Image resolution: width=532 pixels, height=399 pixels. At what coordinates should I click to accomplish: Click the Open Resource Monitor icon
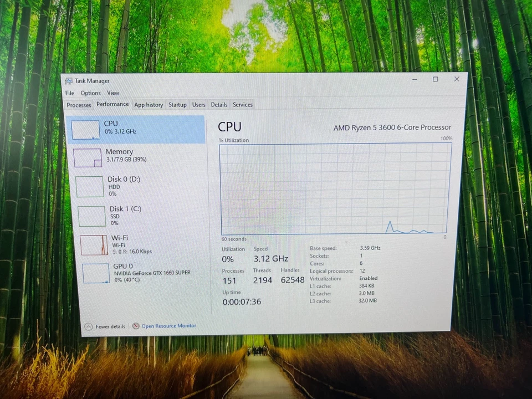[135, 326]
